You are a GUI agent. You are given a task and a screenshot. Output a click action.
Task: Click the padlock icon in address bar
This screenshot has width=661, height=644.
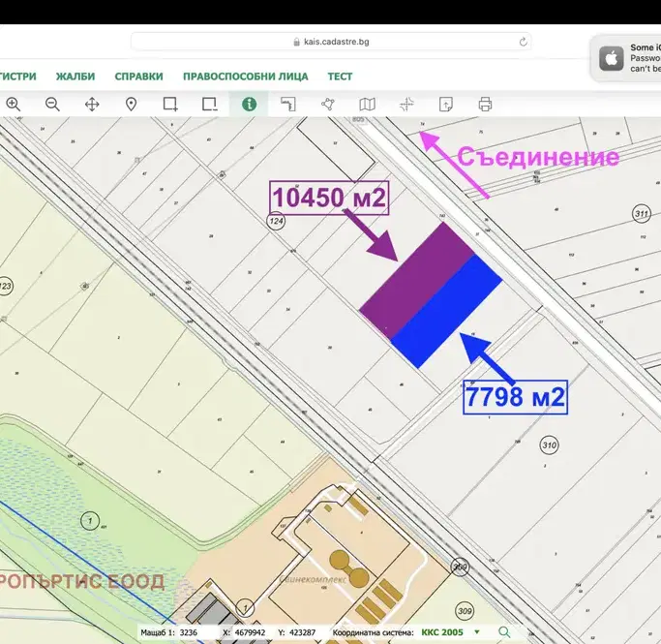[296, 42]
